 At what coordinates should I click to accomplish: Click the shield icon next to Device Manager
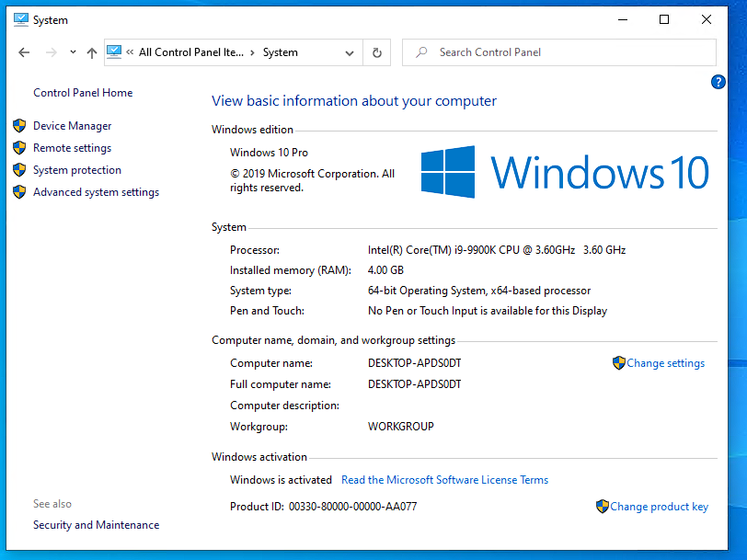click(19, 126)
